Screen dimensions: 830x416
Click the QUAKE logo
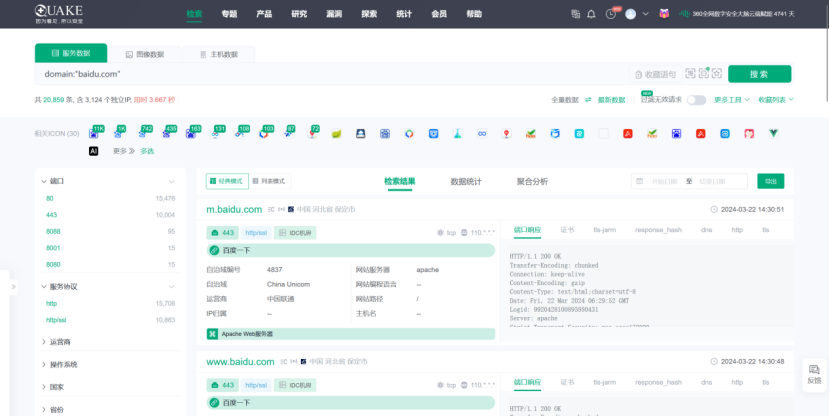click(x=59, y=14)
